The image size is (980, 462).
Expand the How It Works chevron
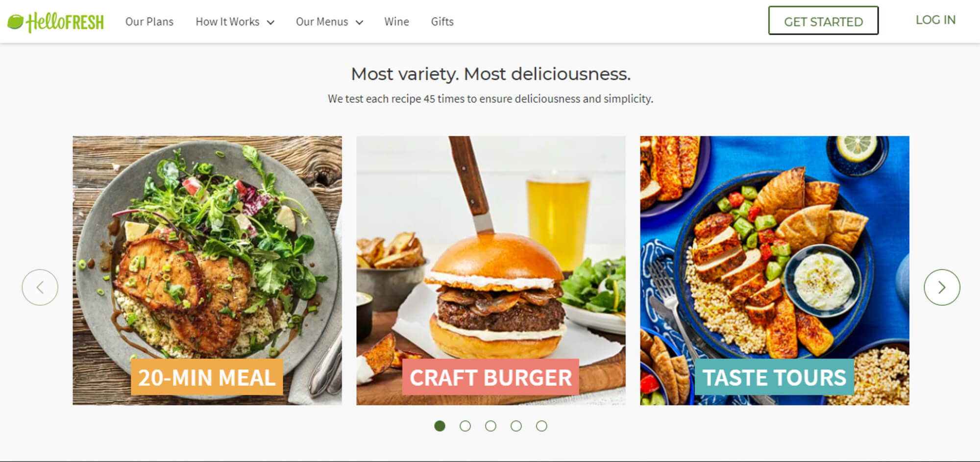coord(270,23)
